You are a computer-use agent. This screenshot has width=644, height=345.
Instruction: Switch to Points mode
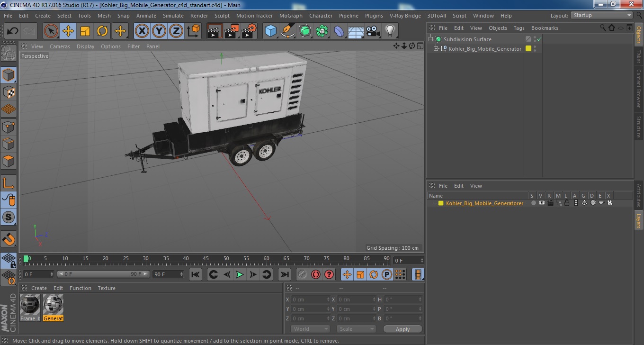pyautogui.click(x=9, y=127)
